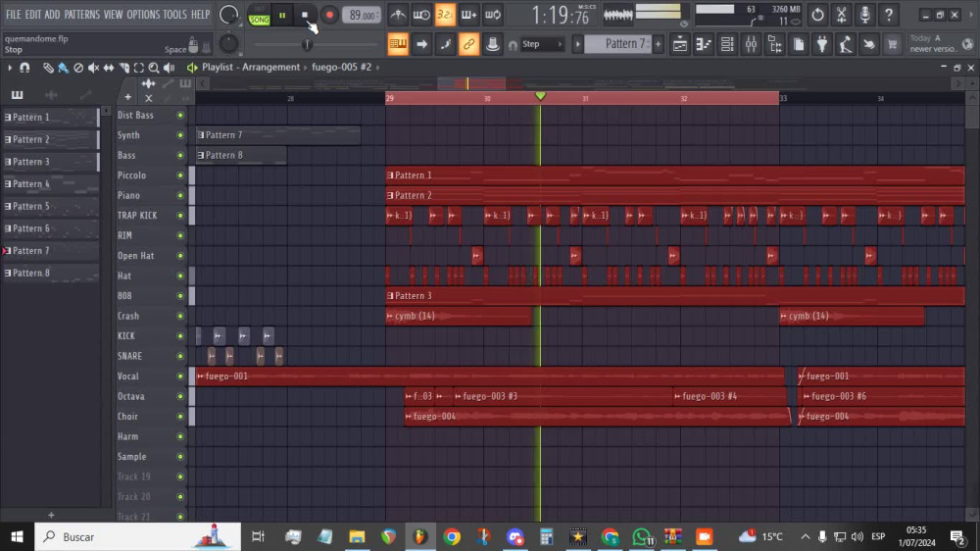Image resolution: width=980 pixels, height=551 pixels.
Task: Open the plugin picker plug icon
Action: pos(822,44)
